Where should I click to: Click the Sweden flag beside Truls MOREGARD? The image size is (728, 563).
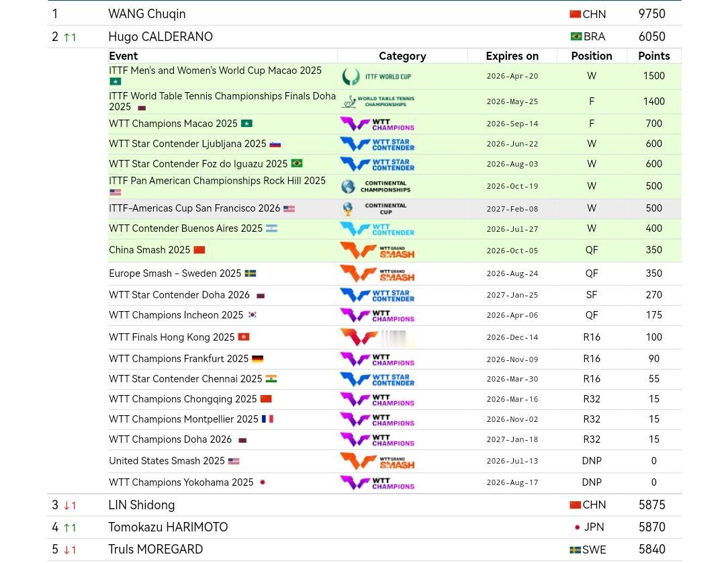(x=576, y=550)
